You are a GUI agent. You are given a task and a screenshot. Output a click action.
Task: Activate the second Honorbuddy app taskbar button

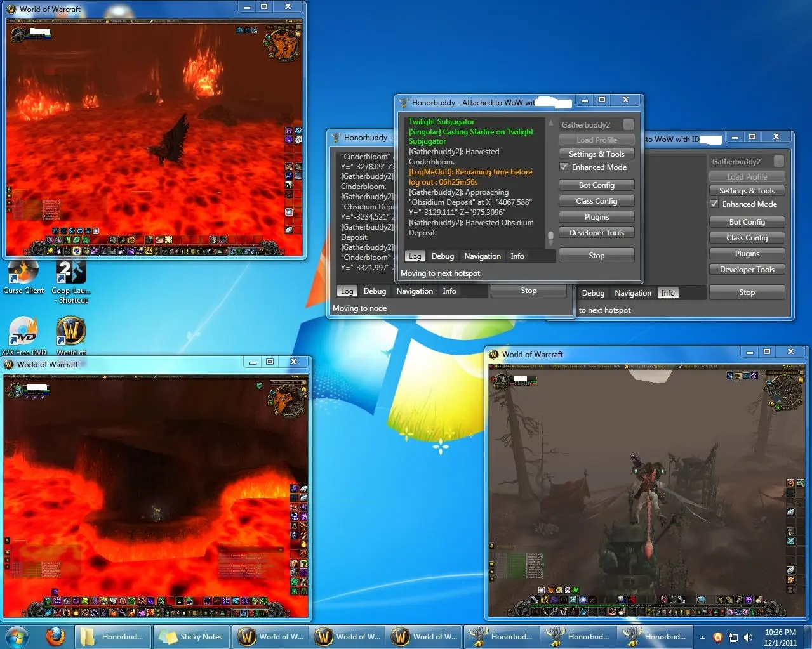click(580, 636)
